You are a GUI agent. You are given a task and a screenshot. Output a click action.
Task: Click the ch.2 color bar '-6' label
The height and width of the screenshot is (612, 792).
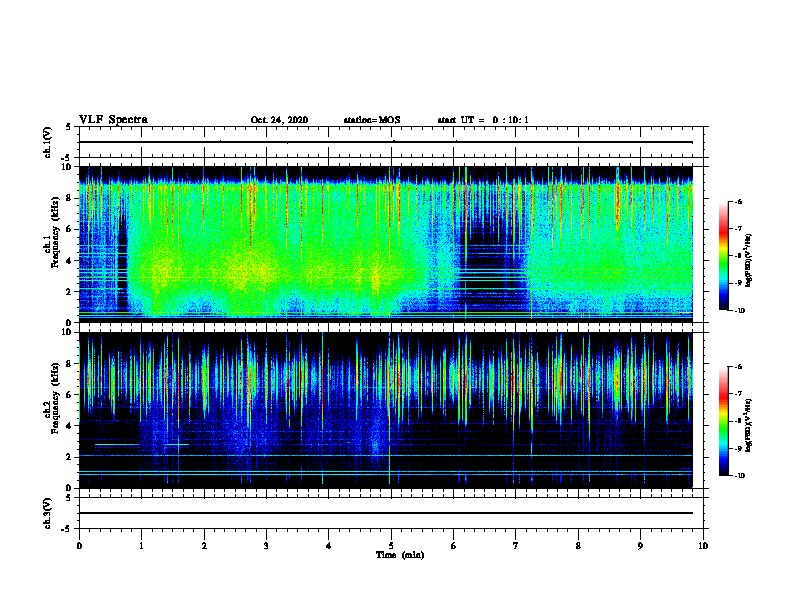738,367
